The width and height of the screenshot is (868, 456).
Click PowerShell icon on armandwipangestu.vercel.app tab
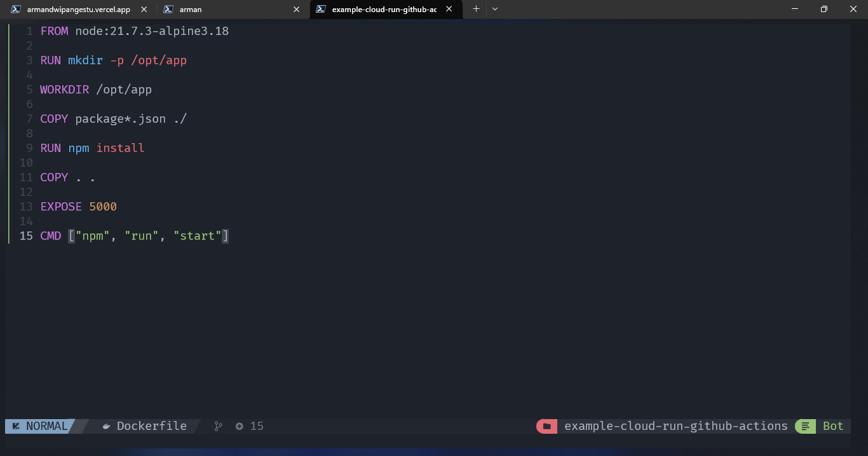(x=16, y=10)
